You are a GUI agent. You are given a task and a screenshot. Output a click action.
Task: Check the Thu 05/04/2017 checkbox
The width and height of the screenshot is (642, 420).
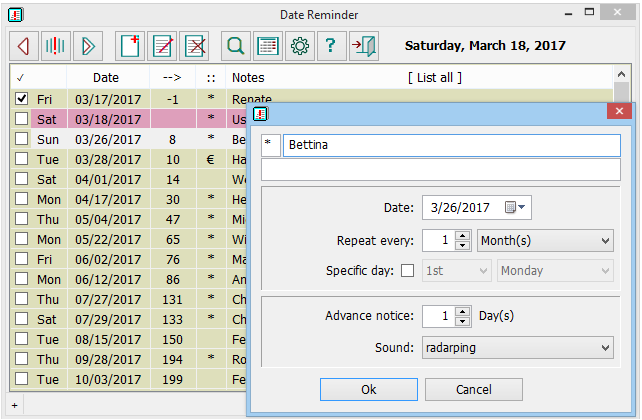21,219
